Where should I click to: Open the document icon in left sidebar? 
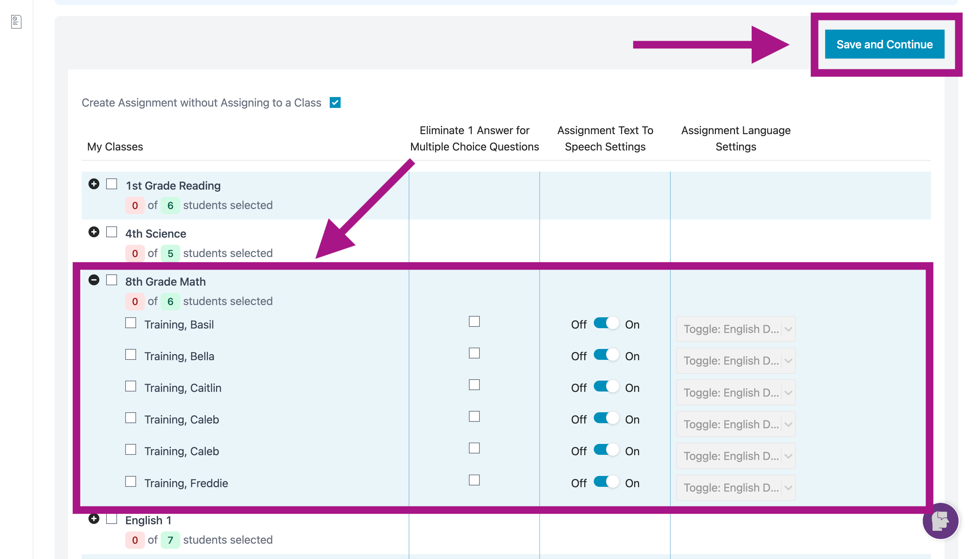coord(16,21)
